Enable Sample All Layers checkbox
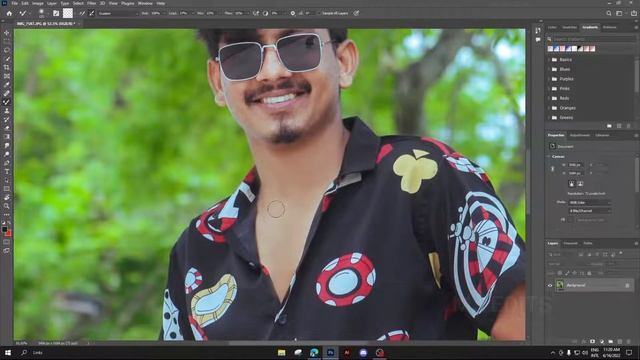The width and height of the screenshot is (640, 360). pos(319,13)
